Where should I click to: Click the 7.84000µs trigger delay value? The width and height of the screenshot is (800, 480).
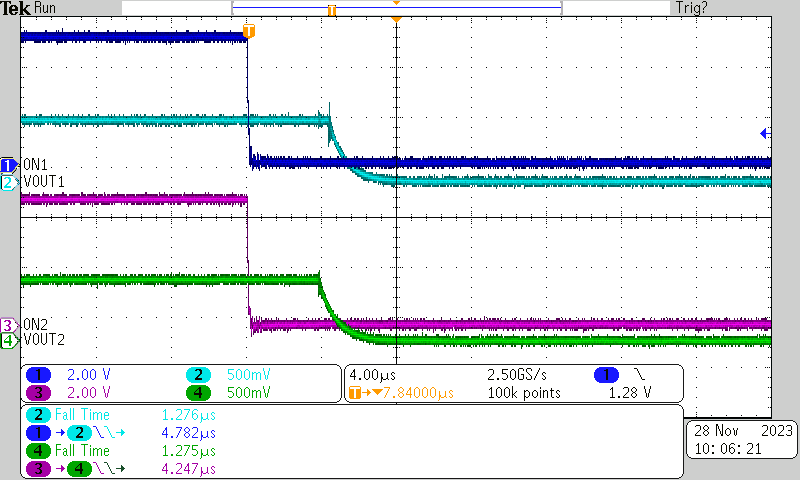418,393
